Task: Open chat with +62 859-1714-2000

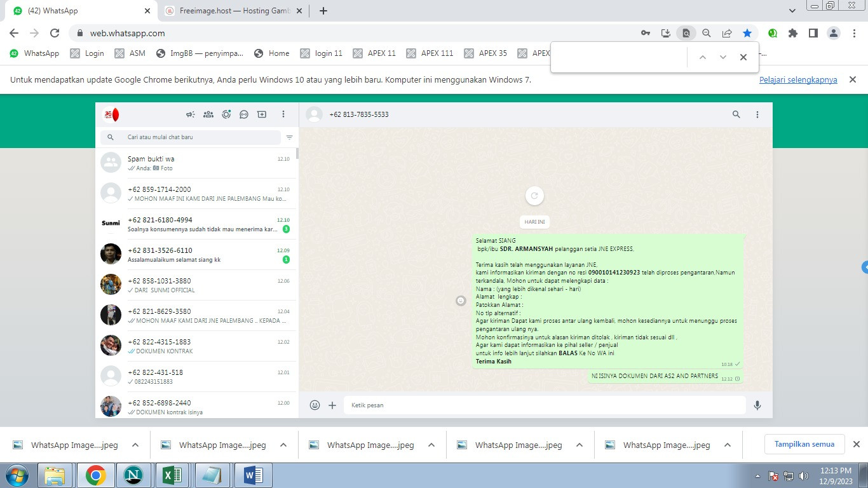Action: coord(197,194)
